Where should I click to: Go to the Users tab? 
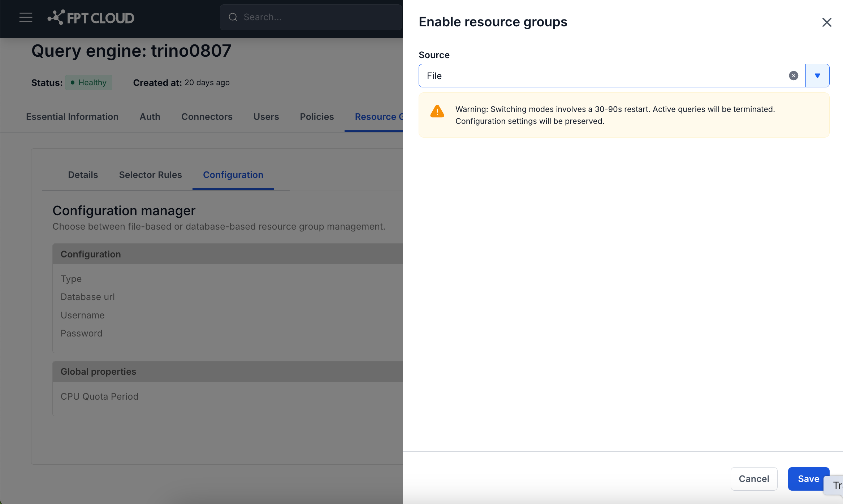(266, 117)
